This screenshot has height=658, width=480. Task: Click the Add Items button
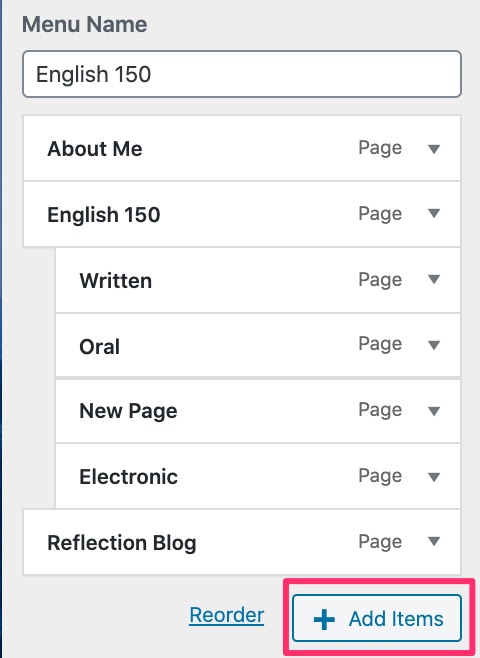pyautogui.click(x=377, y=618)
